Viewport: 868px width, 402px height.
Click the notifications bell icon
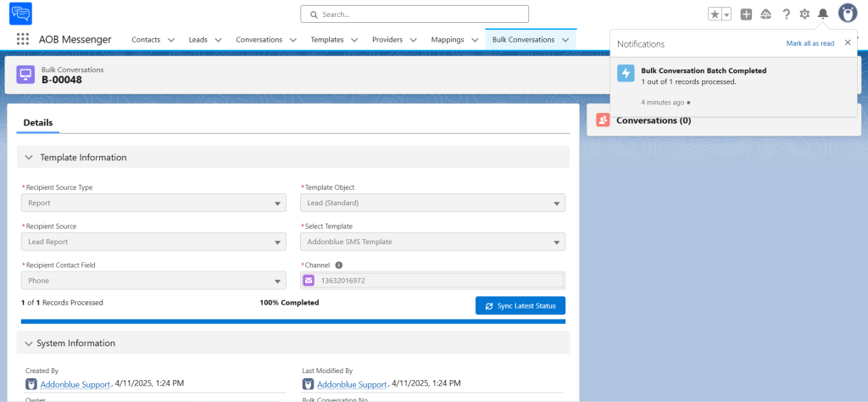coord(822,14)
